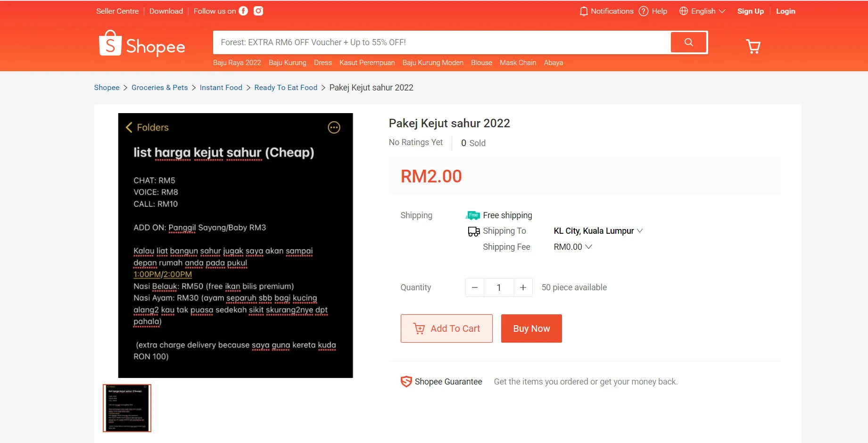Screen dimensions: 868x443
Task: Go home via the Shopee logo
Action: click(x=142, y=44)
